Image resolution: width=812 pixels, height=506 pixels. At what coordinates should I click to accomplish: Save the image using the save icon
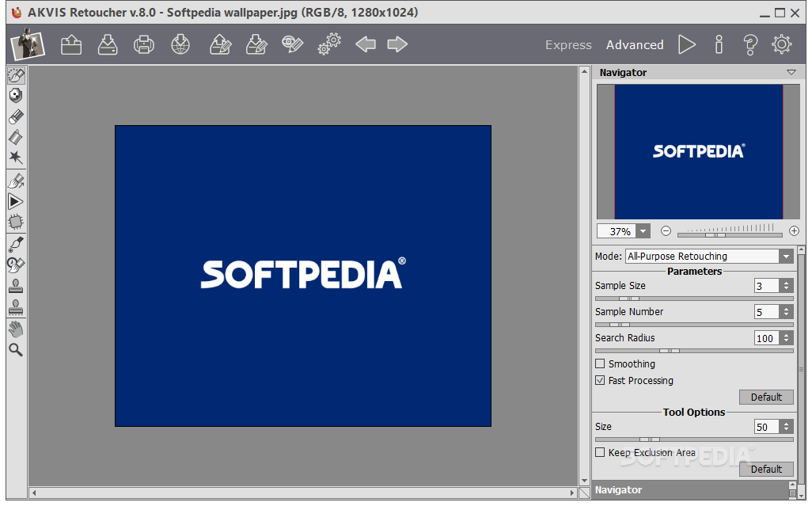tap(108, 44)
